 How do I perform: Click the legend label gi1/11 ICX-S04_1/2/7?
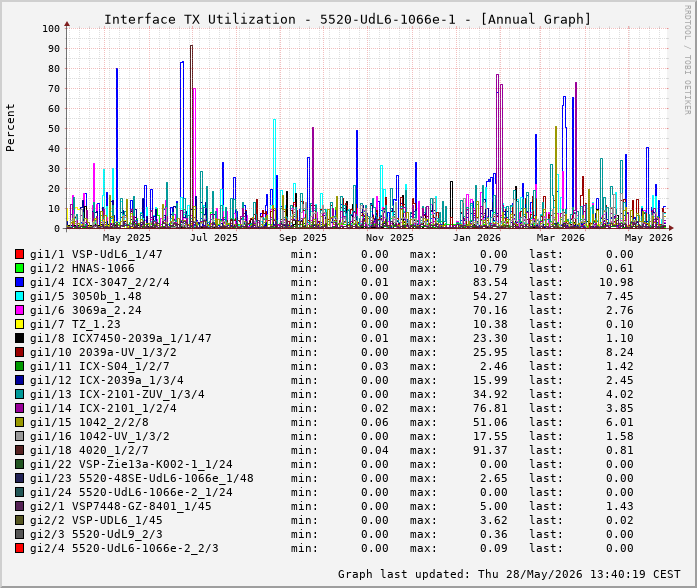tap(100, 366)
